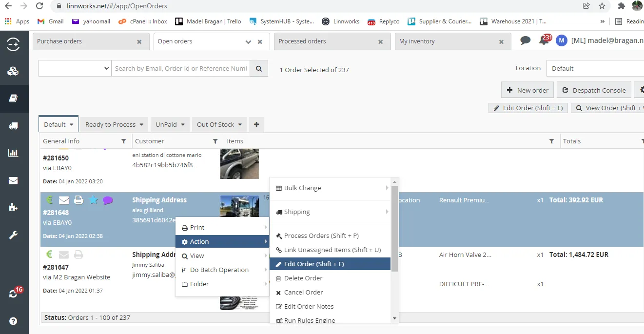644x334 pixels.
Task: Close the Purchase orders tab
Action: click(139, 42)
